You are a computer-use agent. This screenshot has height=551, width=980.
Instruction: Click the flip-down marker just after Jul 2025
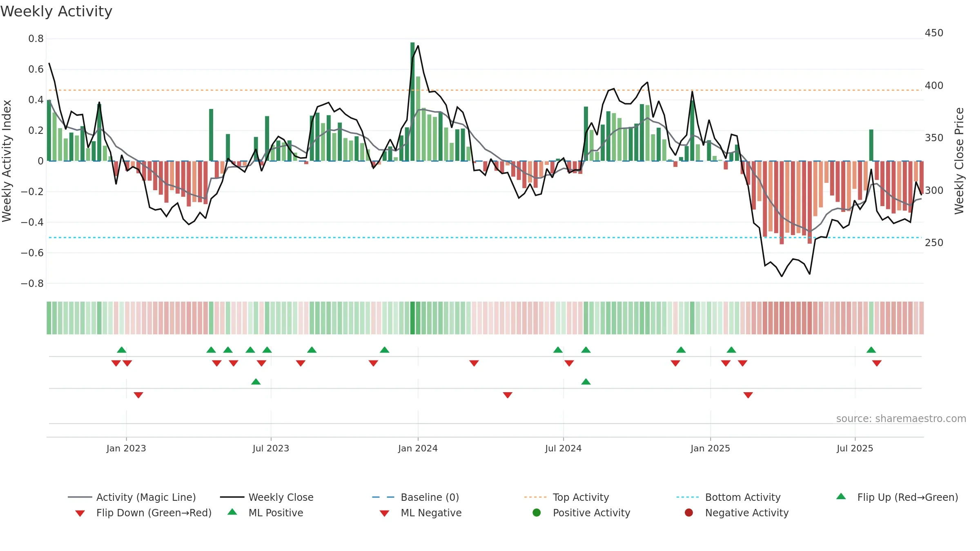877,363
